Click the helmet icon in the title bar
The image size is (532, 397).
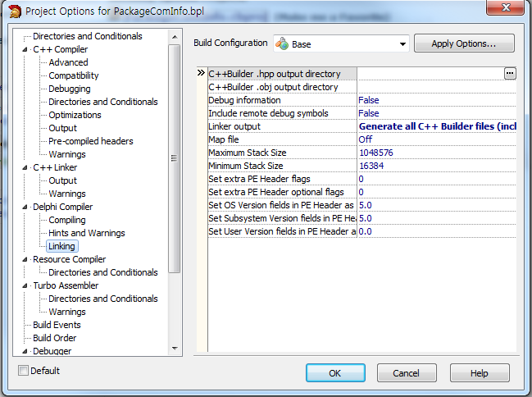click(11, 11)
